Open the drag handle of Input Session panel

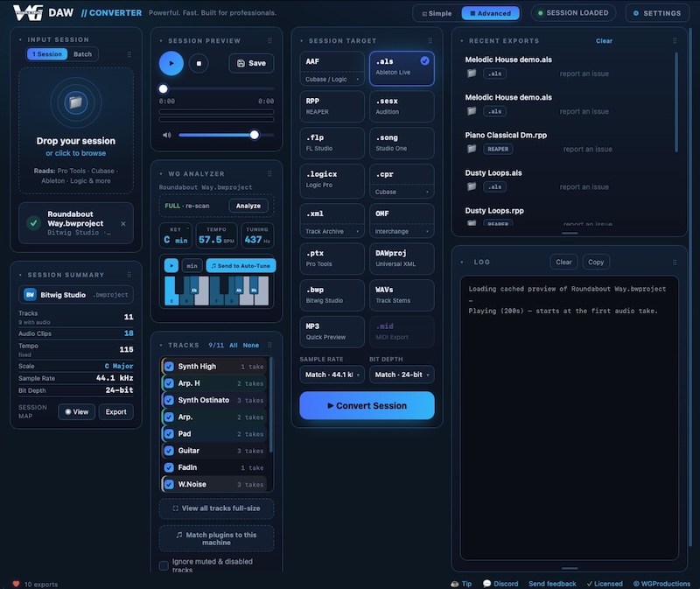tap(129, 54)
